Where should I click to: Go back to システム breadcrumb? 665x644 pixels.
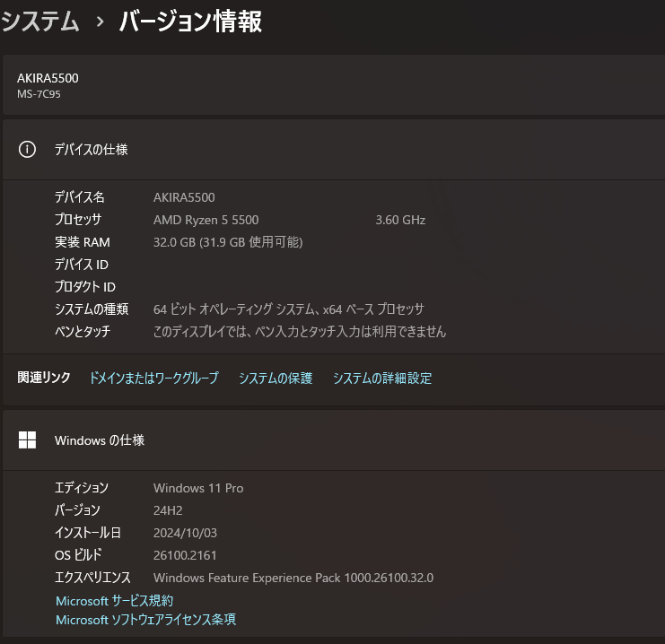pos(39,22)
